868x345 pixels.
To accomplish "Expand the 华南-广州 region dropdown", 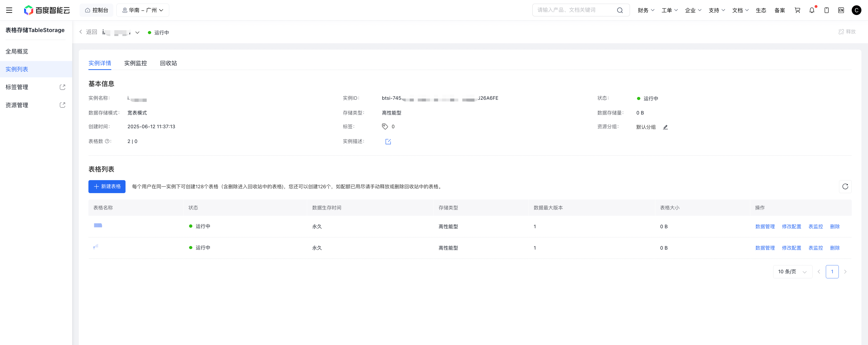I will click(143, 10).
